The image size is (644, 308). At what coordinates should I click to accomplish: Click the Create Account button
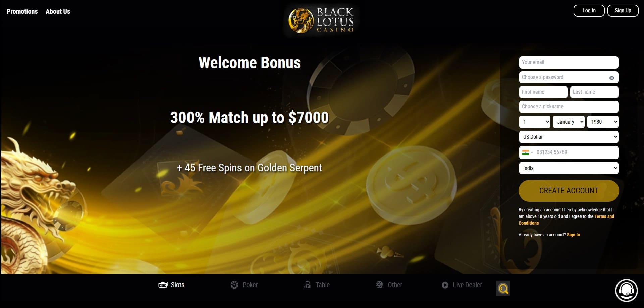click(569, 191)
